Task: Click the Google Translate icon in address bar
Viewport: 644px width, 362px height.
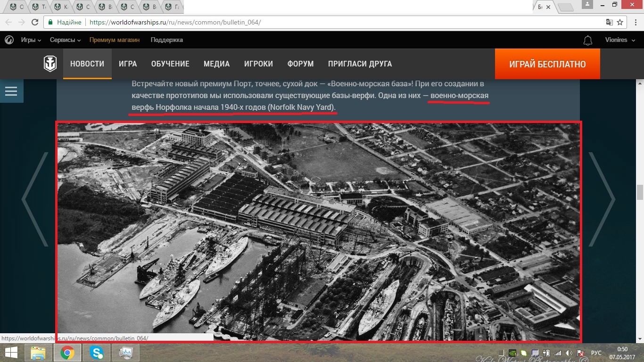Action: pyautogui.click(x=610, y=22)
